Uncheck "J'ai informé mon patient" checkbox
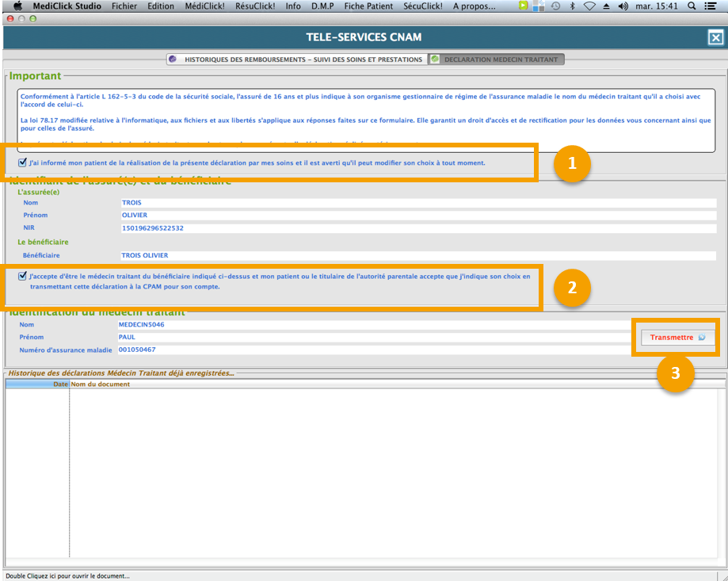The height and width of the screenshot is (581, 728). tap(22, 162)
